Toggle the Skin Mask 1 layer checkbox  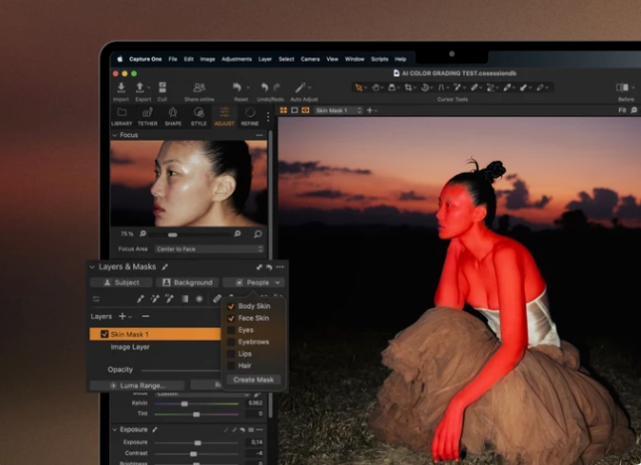click(x=105, y=334)
